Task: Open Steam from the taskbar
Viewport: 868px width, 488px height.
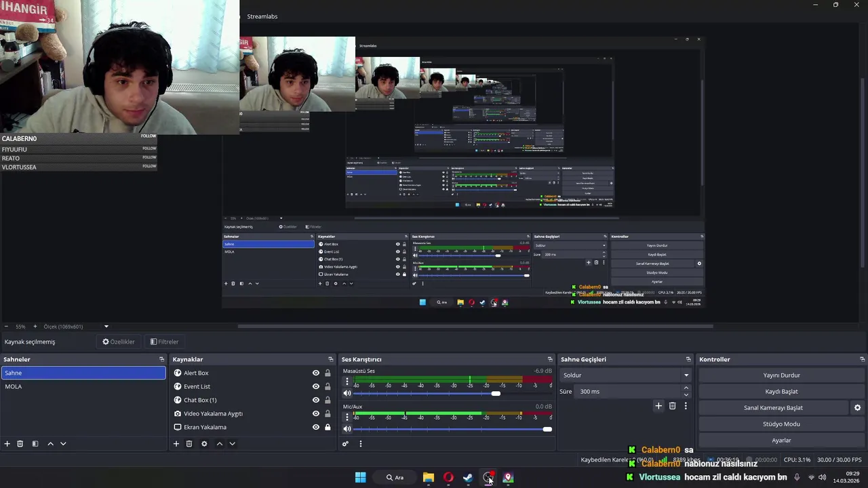Action: 468,478
